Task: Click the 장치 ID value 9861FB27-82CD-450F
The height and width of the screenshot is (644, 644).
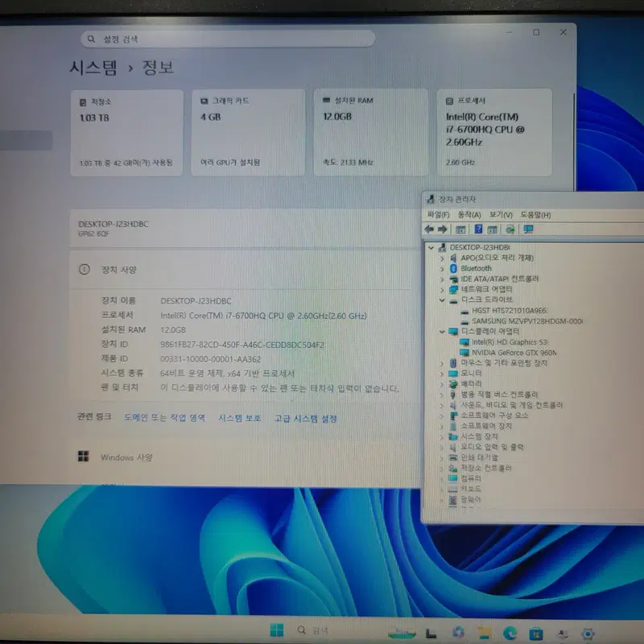Action: coord(242,345)
